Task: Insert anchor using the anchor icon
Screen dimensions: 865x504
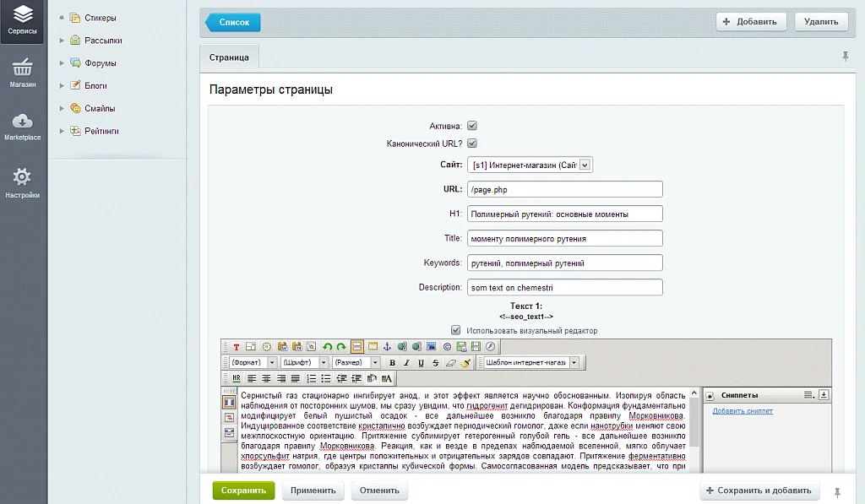Action: tap(387, 347)
